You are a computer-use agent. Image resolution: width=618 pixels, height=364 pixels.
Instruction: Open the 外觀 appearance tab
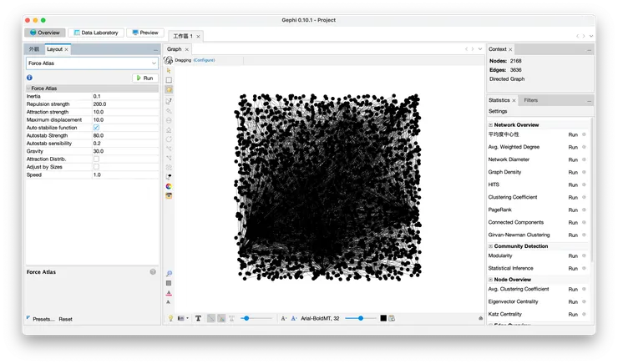point(34,49)
